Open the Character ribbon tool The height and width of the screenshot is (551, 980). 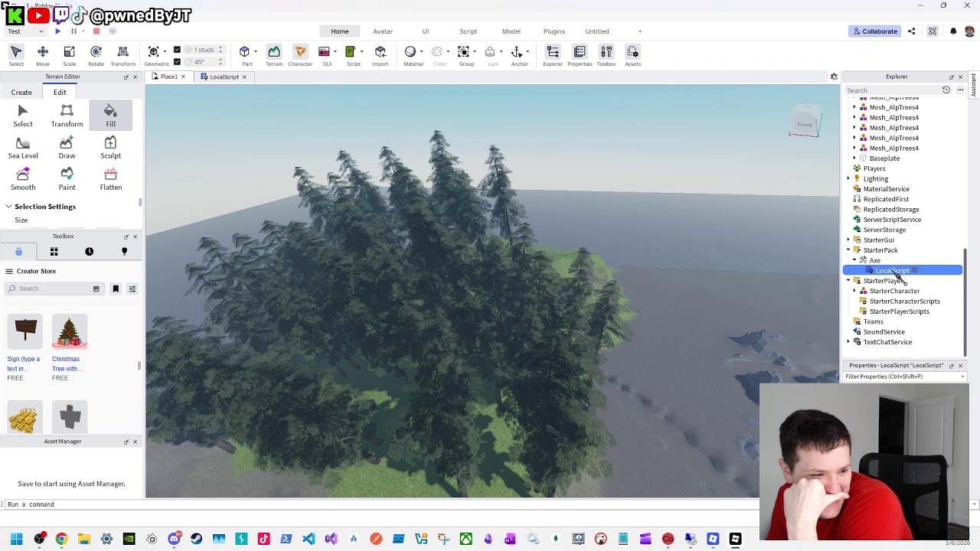(x=300, y=55)
